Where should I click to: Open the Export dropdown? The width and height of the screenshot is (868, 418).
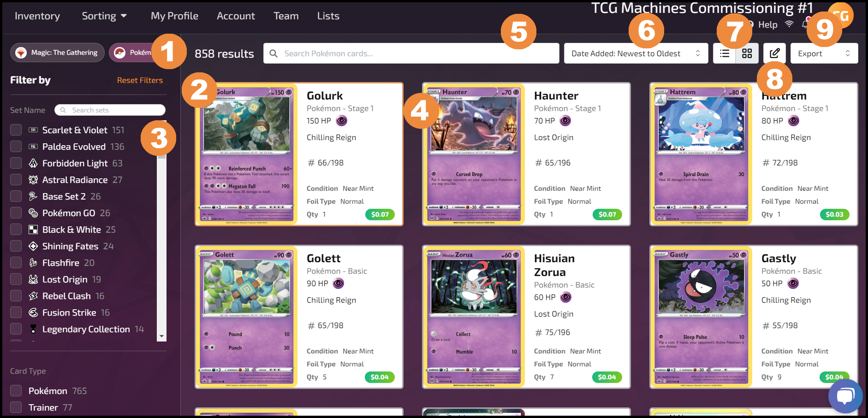pos(824,53)
